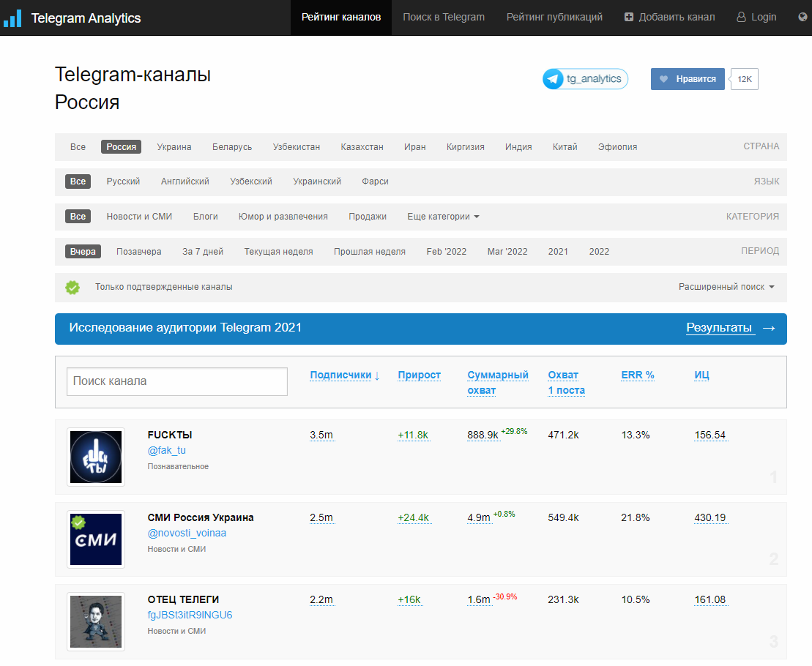
Task: Filter by language Узбекский
Action: click(251, 182)
